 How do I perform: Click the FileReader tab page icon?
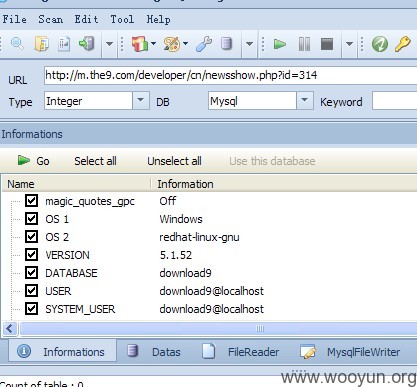pyautogui.click(x=209, y=351)
